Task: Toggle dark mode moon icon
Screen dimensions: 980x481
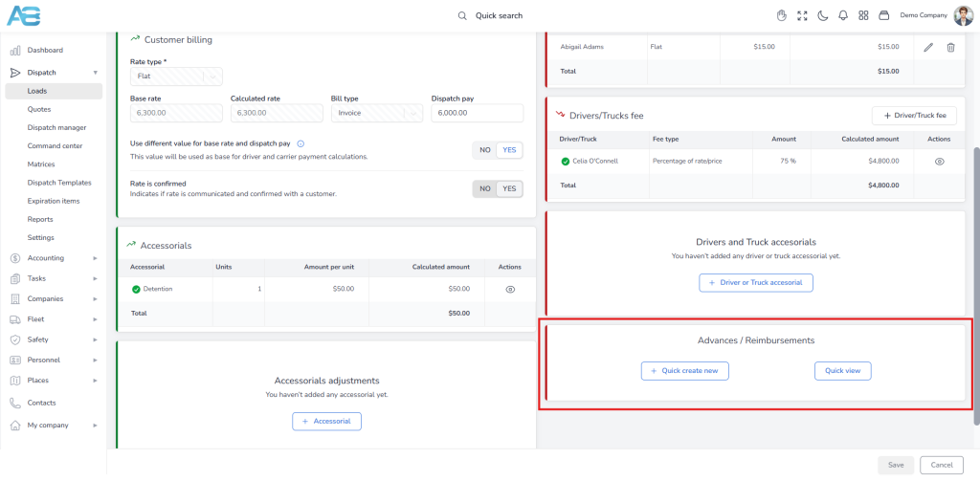Action: [822, 15]
